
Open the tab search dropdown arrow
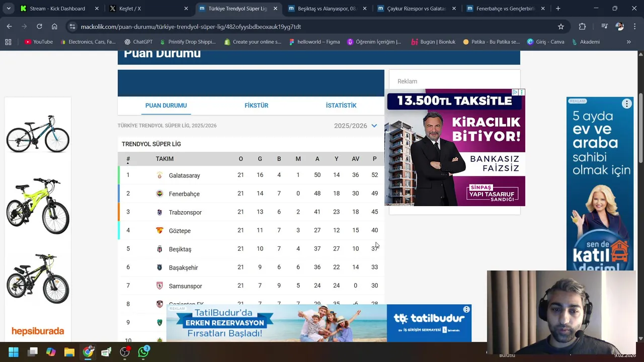pyautogui.click(x=9, y=9)
